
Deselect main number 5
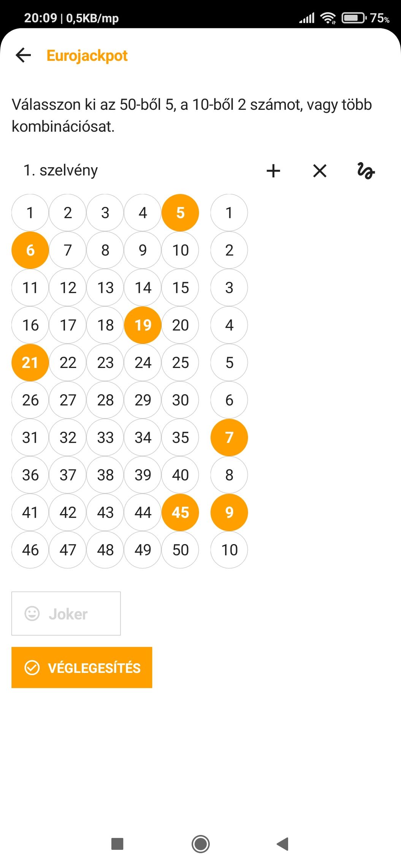tap(180, 213)
